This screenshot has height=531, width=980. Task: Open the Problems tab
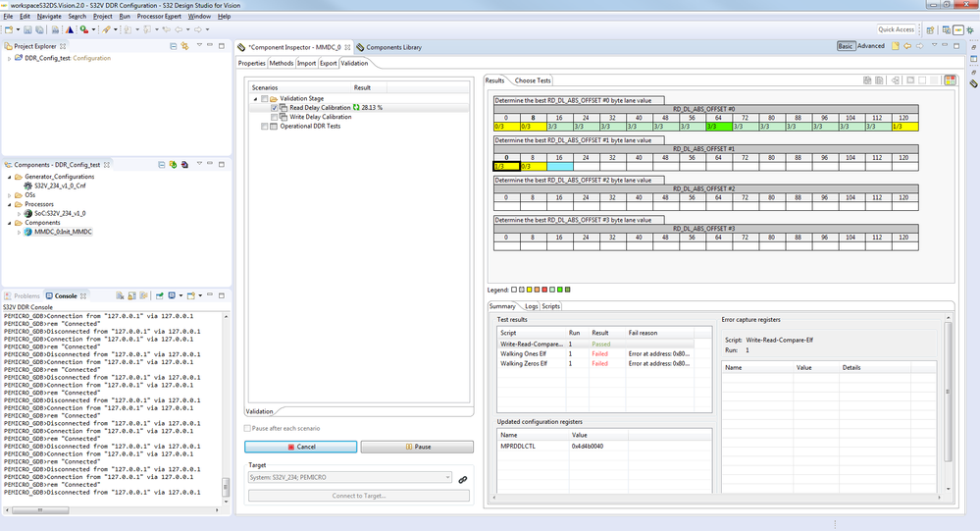(x=23, y=295)
